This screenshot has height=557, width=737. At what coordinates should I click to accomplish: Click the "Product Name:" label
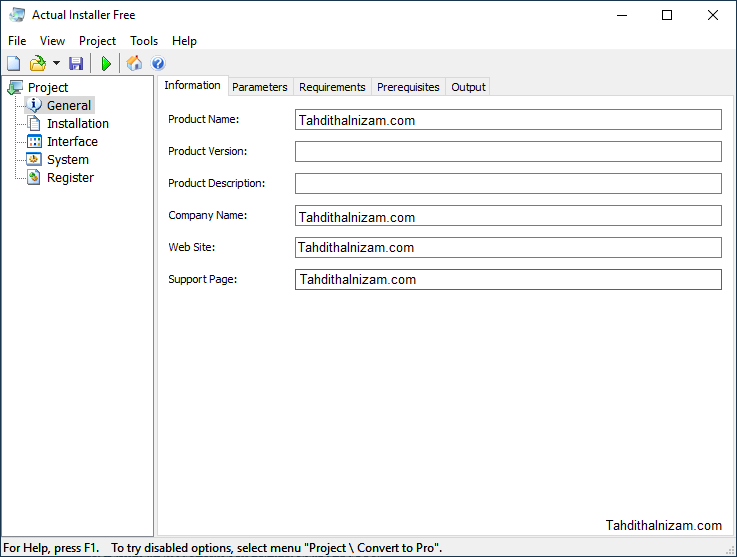click(204, 119)
